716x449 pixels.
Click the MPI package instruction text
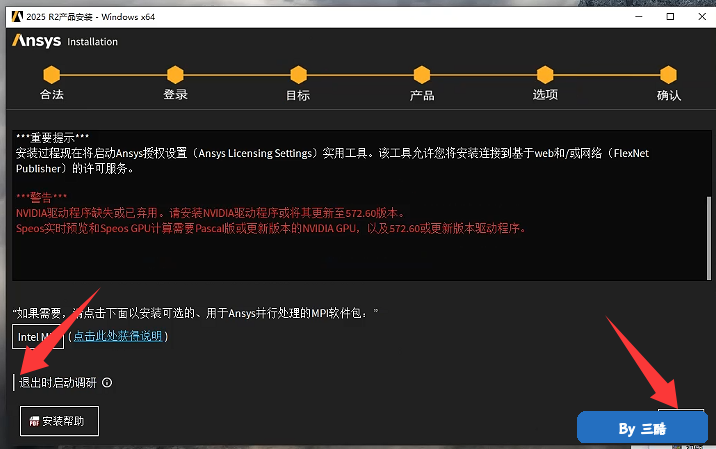195,313
